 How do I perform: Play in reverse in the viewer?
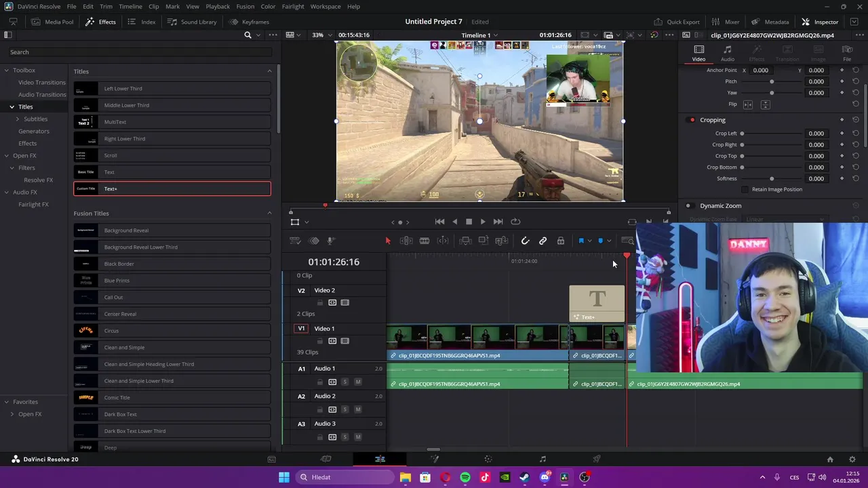pos(454,222)
